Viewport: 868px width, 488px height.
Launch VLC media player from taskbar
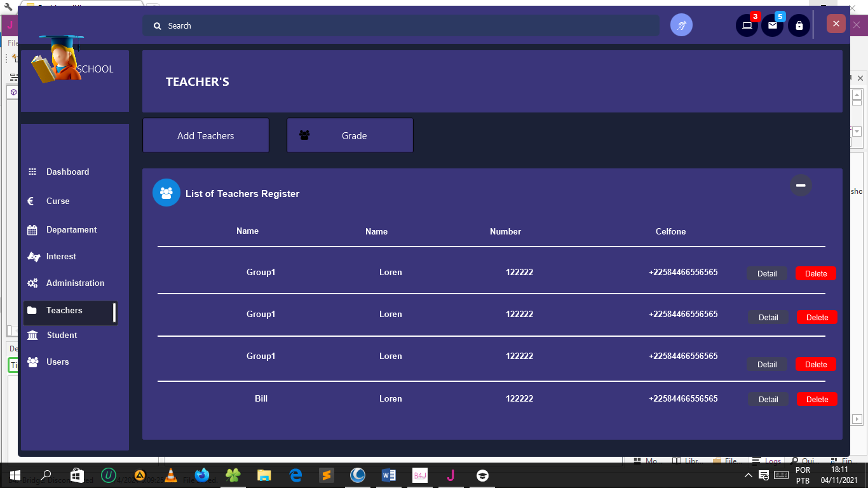170,475
